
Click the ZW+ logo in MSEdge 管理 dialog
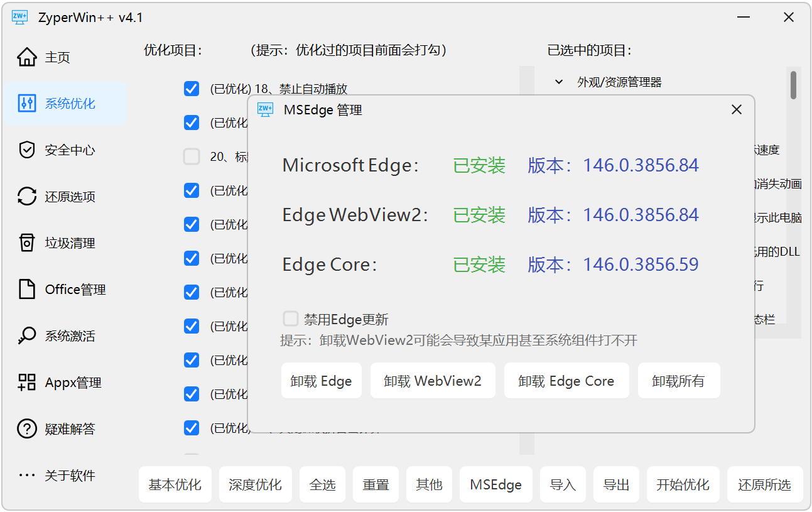coord(266,110)
